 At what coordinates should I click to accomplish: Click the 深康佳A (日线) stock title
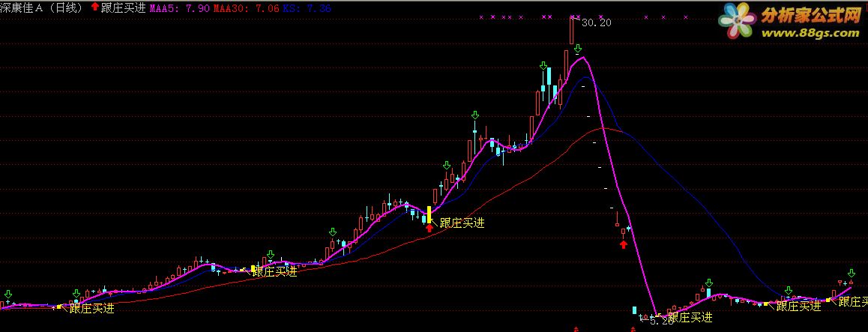42,7
